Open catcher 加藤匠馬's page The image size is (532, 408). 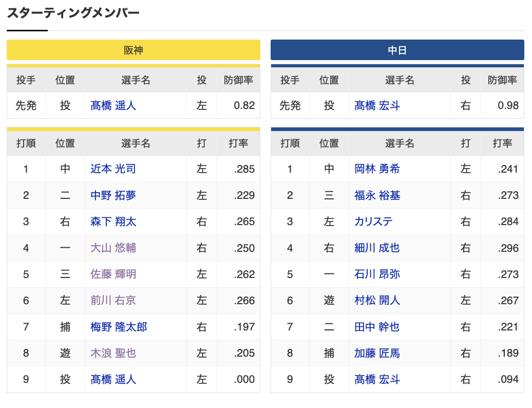377,353
